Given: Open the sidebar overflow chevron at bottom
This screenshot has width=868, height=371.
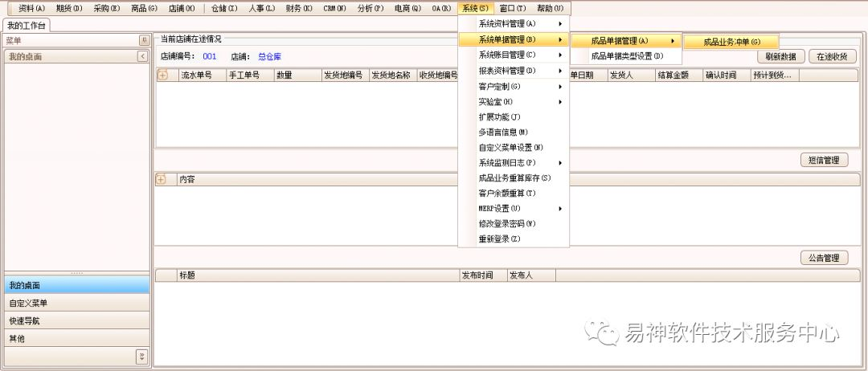Looking at the screenshot, I should point(141,356).
